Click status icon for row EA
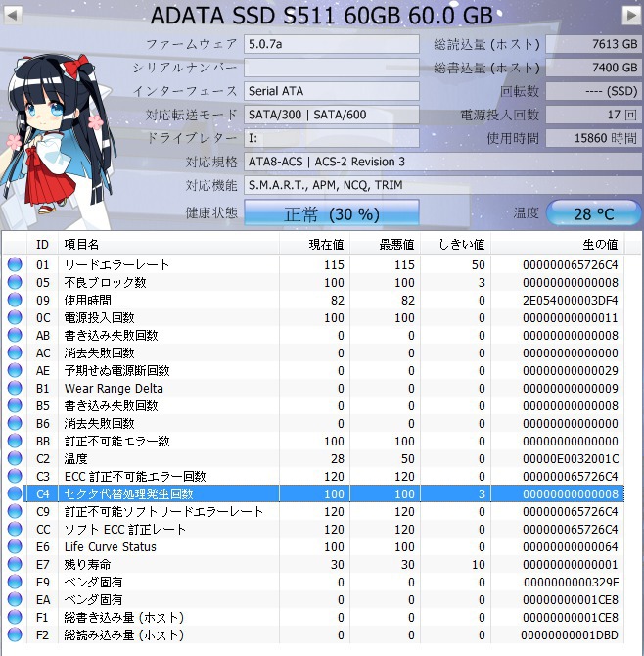 coord(15,599)
